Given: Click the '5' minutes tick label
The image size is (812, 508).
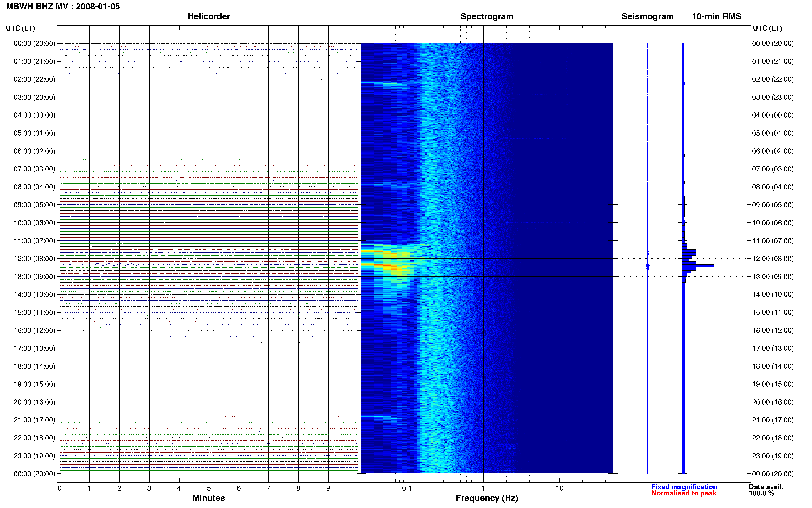Looking at the screenshot, I should click(x=209, y=488).
